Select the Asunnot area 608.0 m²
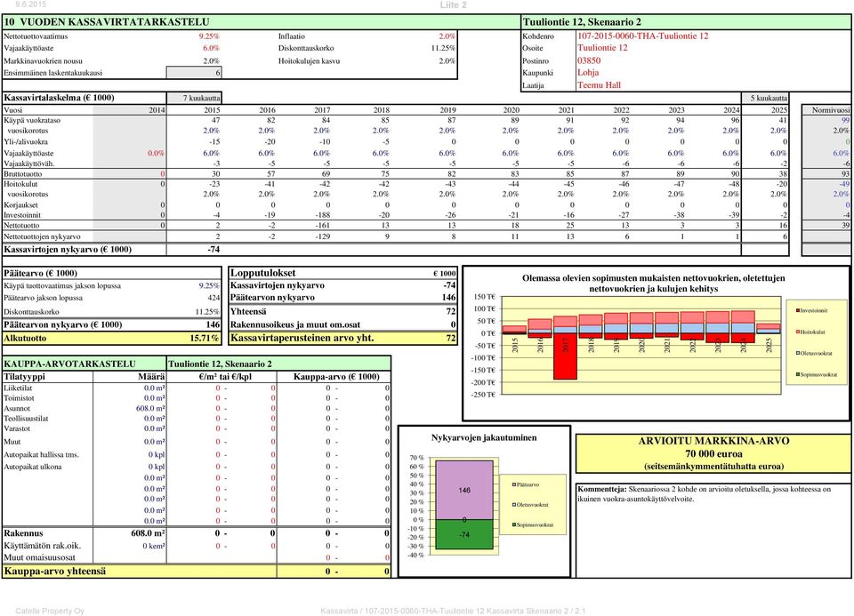Image resolution: width=854 pixels, height=616 pixels. 150,409
